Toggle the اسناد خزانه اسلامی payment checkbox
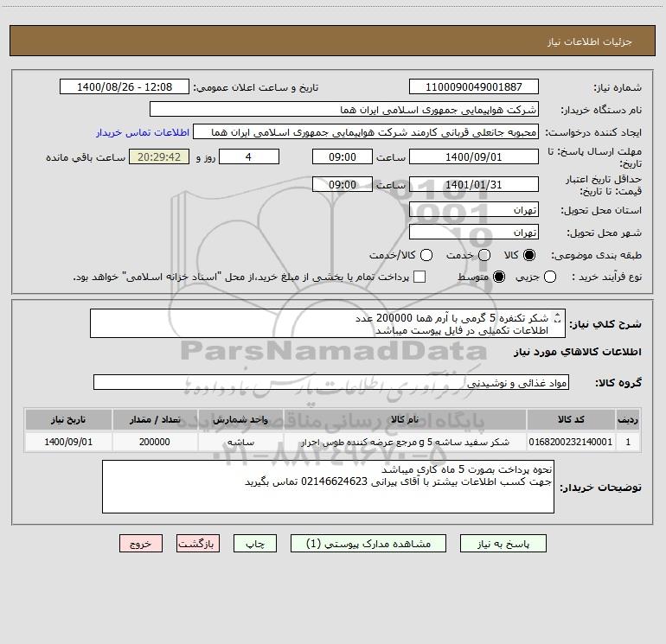 [419, 277]
